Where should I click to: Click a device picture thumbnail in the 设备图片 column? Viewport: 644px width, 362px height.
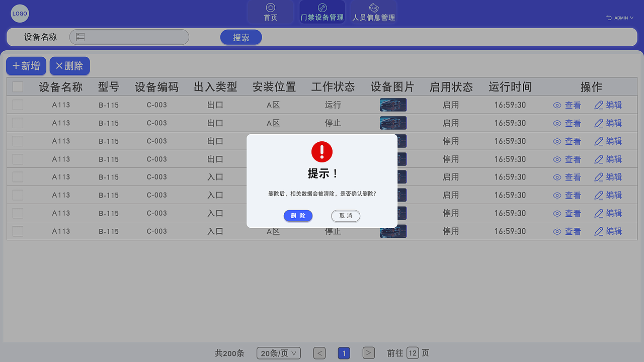393,105
